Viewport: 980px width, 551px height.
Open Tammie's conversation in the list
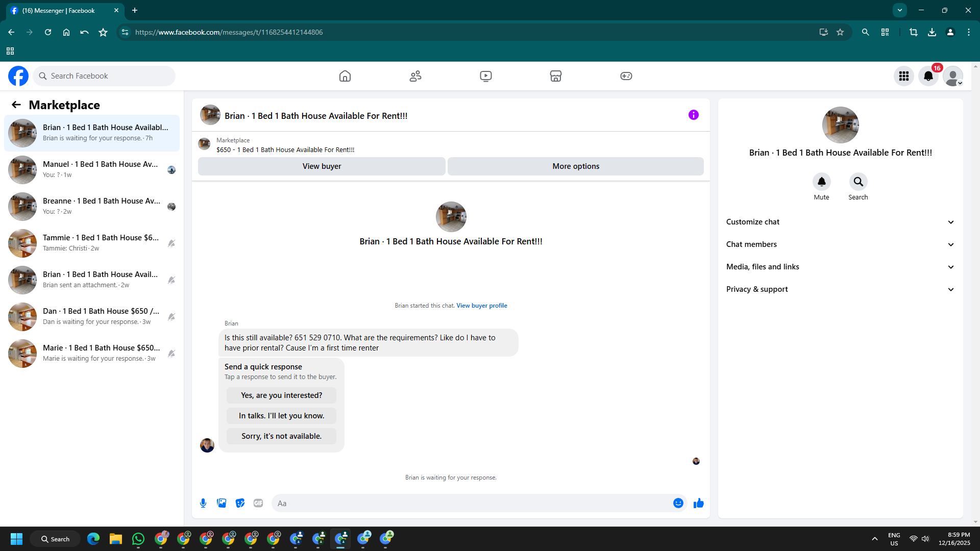tap(92, 243)
